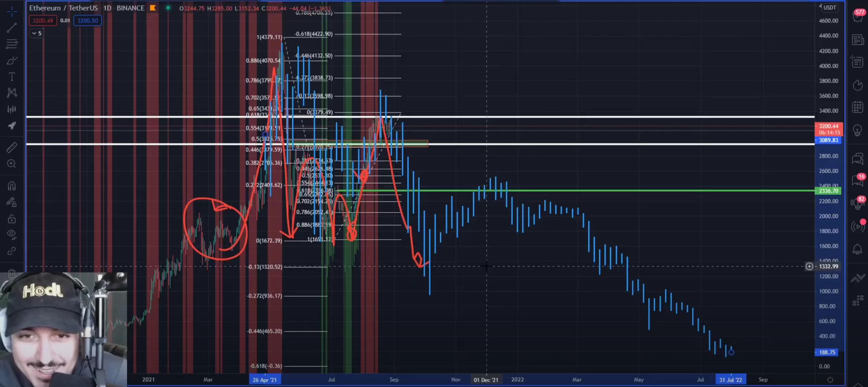868x387 pixels.
Task: Choose the Measure ruler tool
Action: tap(12, 147)
